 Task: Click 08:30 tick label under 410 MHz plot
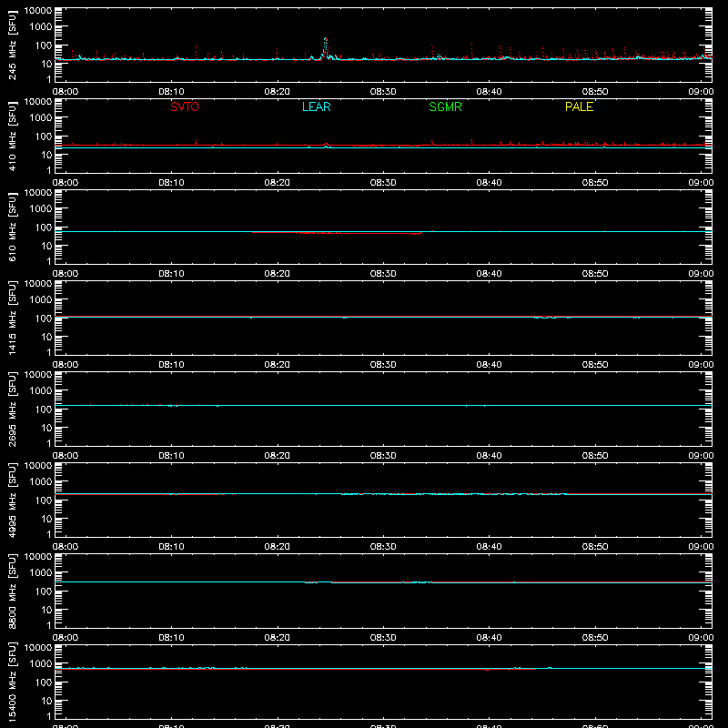383,183
